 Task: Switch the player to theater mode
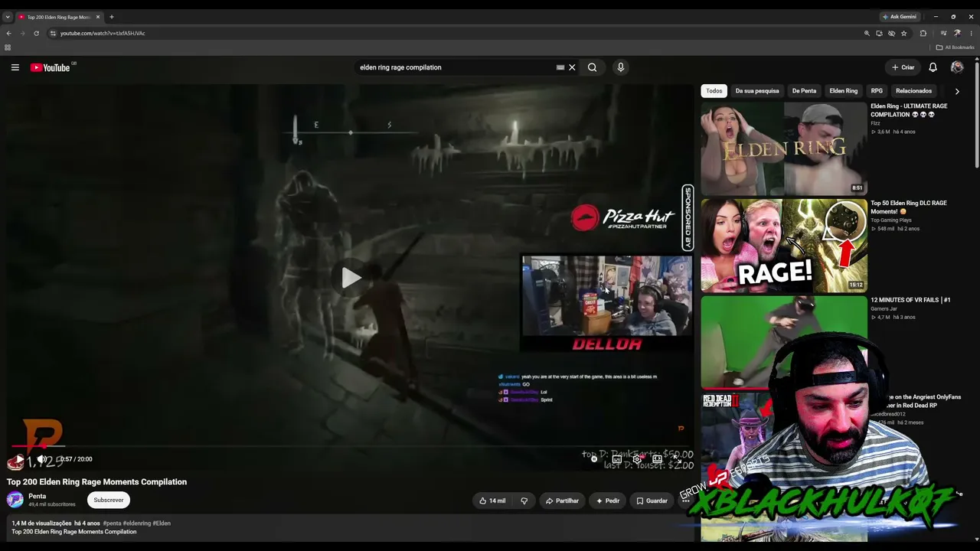pyautogui.click(x=657, y=459)
